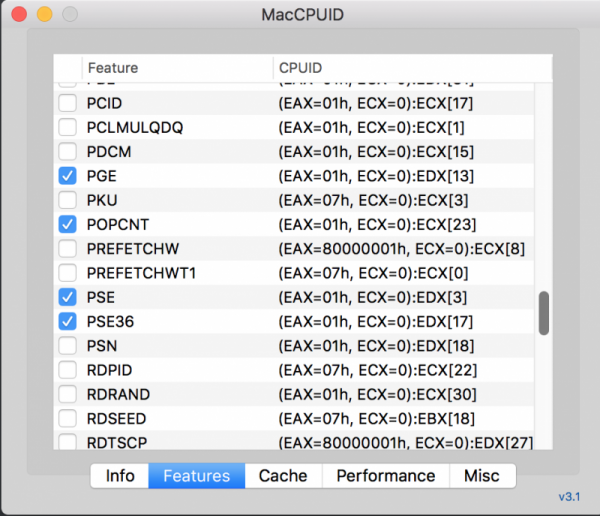The height and width of the screenshot is (516, 600).
Task: Uncheck the POPCNT checkbox
Action: 68,224
